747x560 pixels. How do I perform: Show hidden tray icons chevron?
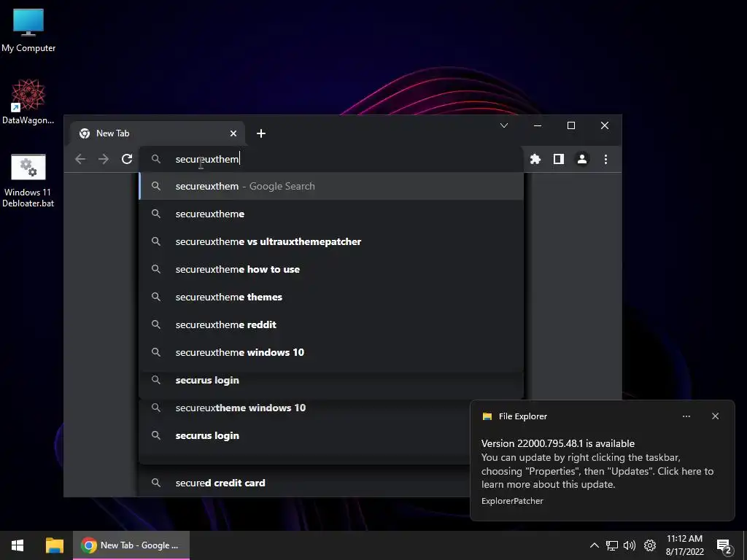coord(594,545)
